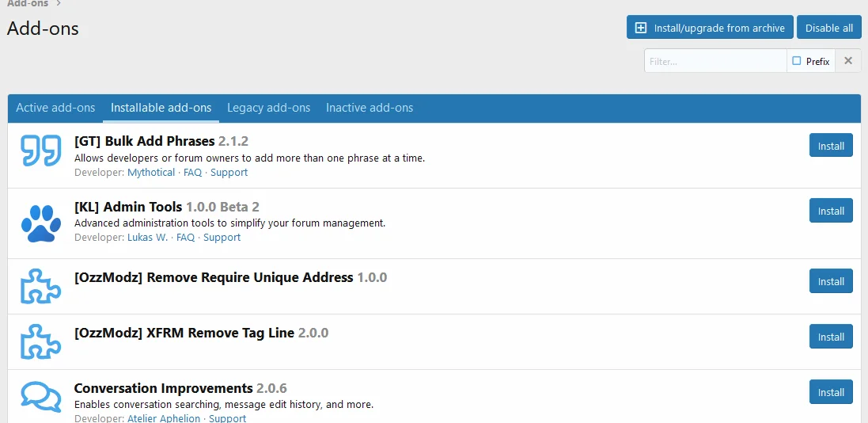Open the Legacy add-ons tab
The width and height of the screenshot is (868, 423).
click(268, 108)
